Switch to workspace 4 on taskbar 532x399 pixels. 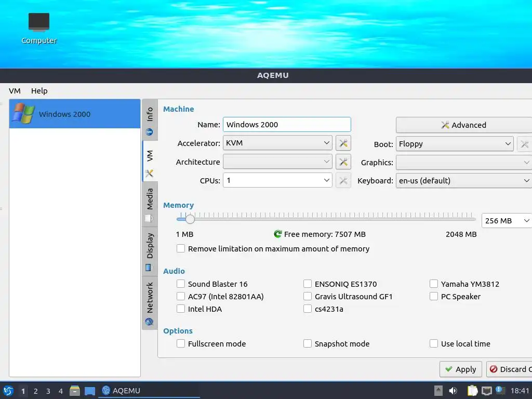61,391
